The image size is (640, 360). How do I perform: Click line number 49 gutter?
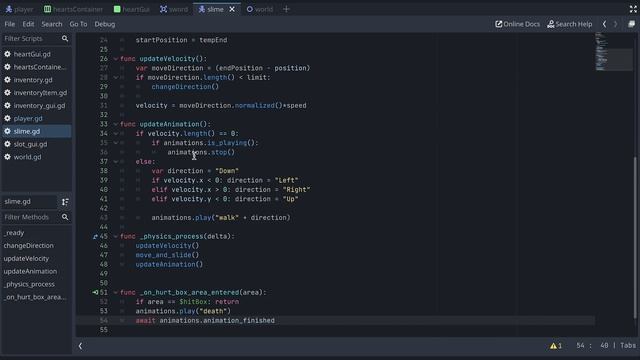point(104,274)
